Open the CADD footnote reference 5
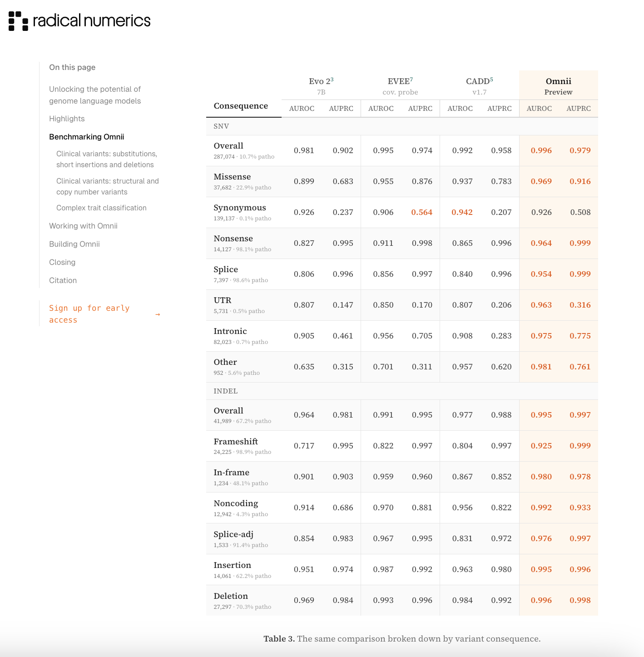 [x=491, y=80]
